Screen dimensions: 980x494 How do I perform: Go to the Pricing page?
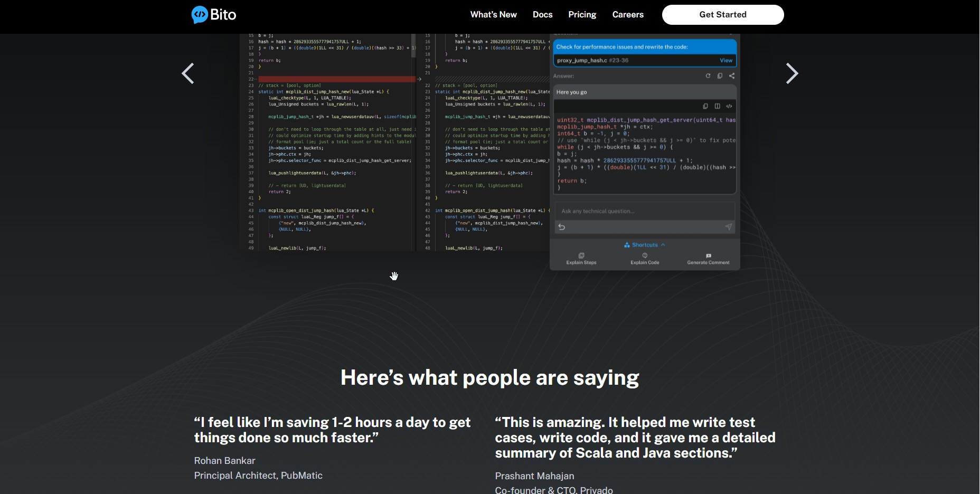[x=582, y=15]
